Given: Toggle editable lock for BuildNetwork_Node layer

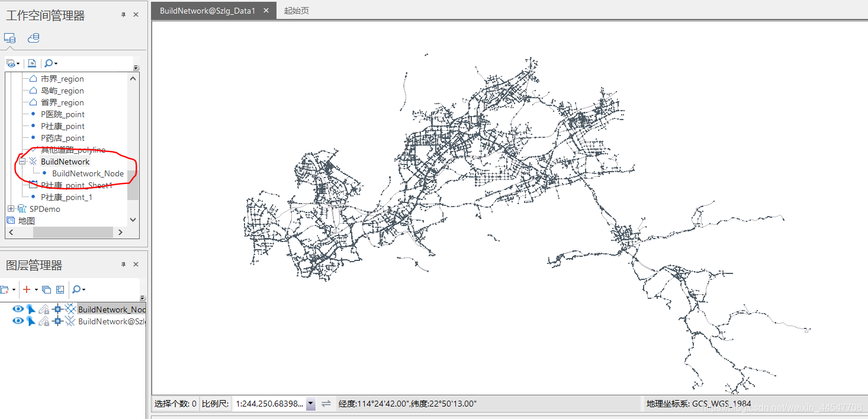Looking at the screenshot, I should [44, 309].
